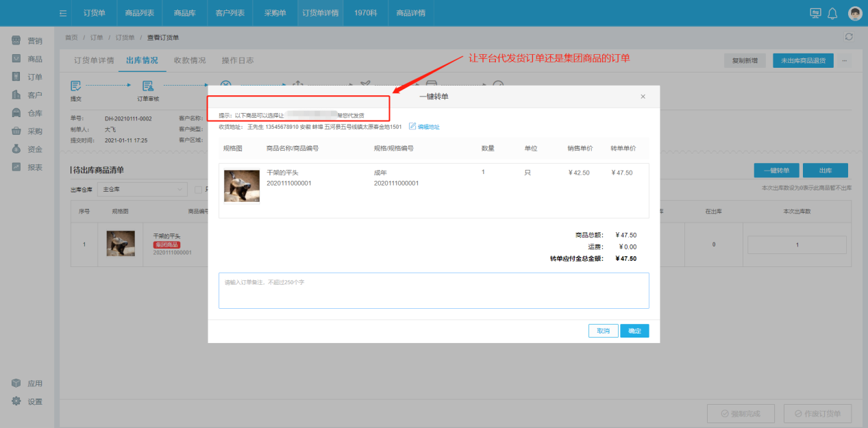Image resolution: width=868 pixels, height=428 pixels.
Task: Open 仓库 in the left sidebar
Action: tap(27, 113)
